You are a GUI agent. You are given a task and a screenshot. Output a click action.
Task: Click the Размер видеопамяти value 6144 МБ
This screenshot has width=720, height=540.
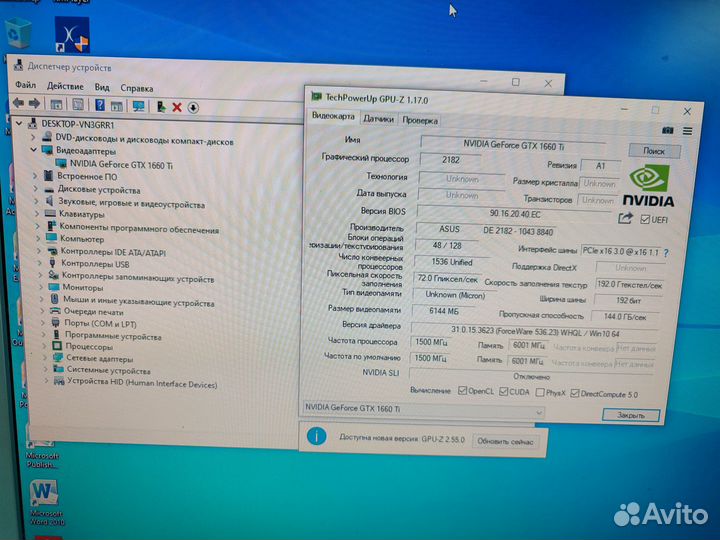point(444,311)
